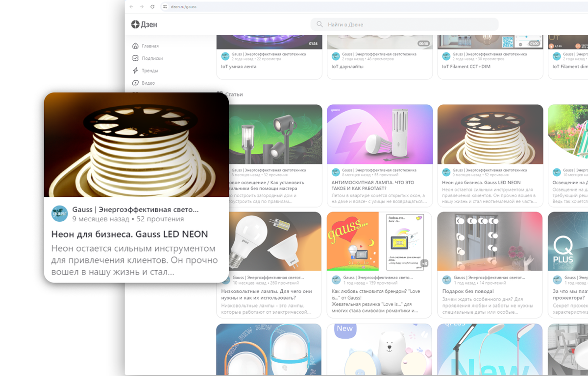Open the Подписки menu label
Image resolution: width=588 pixels, height=376 pixels.
click(152, 58)
